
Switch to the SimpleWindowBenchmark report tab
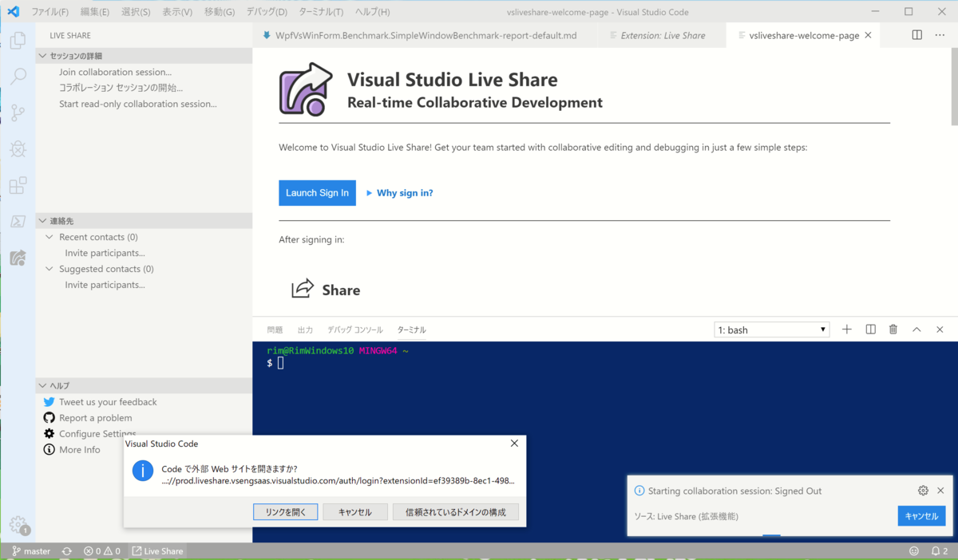(x=426, y=35)
